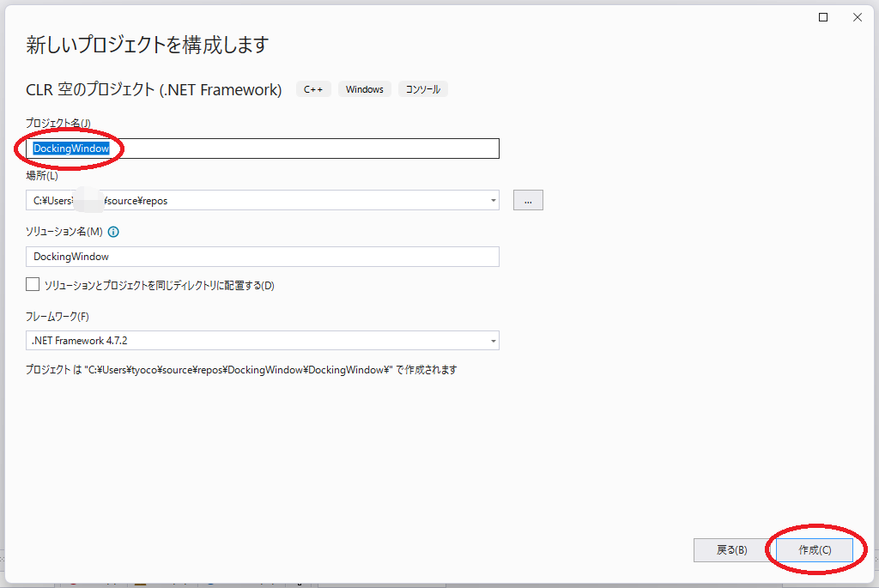Click the browse (...) button for location
The image size is (879, 588).
click(x=528, y=200)
